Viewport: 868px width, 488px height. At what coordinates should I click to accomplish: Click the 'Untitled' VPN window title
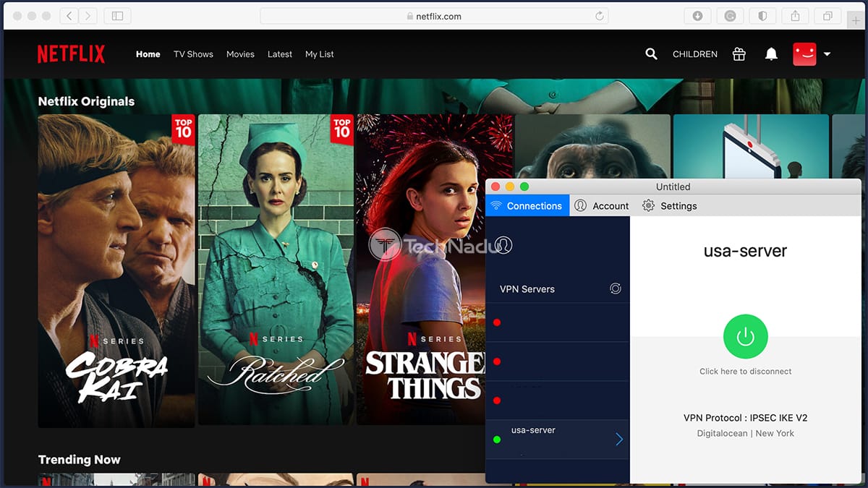(673, 187)
